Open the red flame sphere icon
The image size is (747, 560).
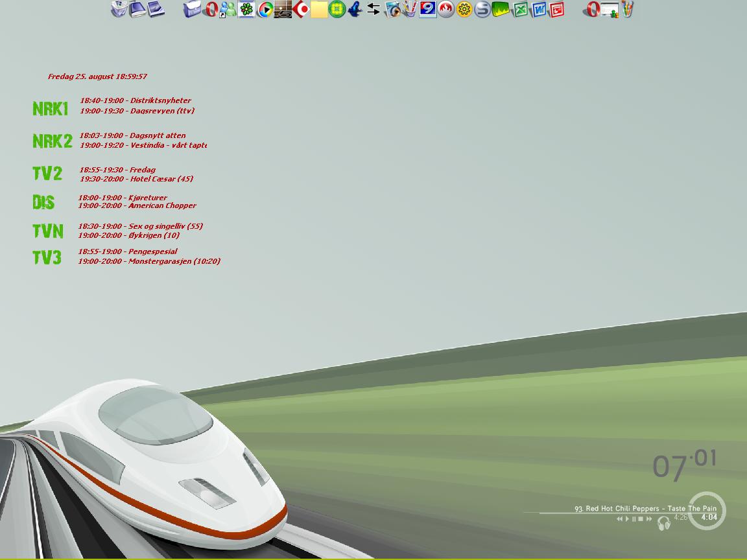446,9
